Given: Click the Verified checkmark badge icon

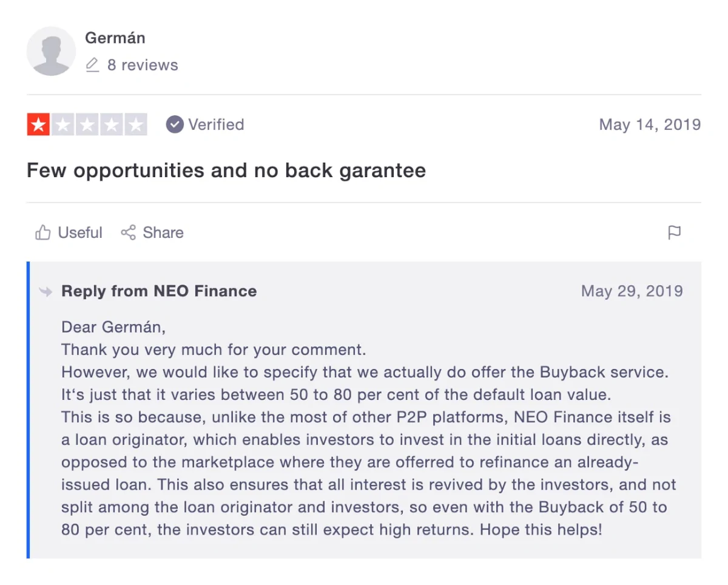Looking at the screenshot, I should pyautogui.click(x=175, y=124).
